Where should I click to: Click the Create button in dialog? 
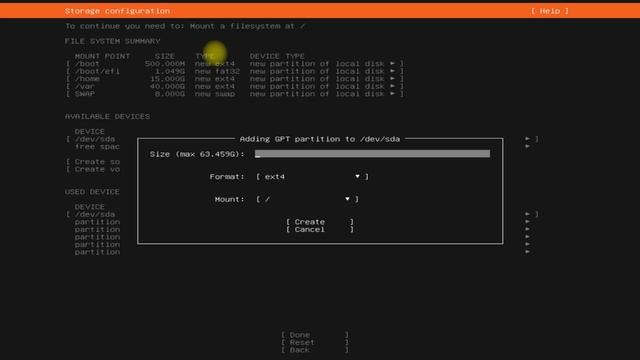(x=320, y=222)
